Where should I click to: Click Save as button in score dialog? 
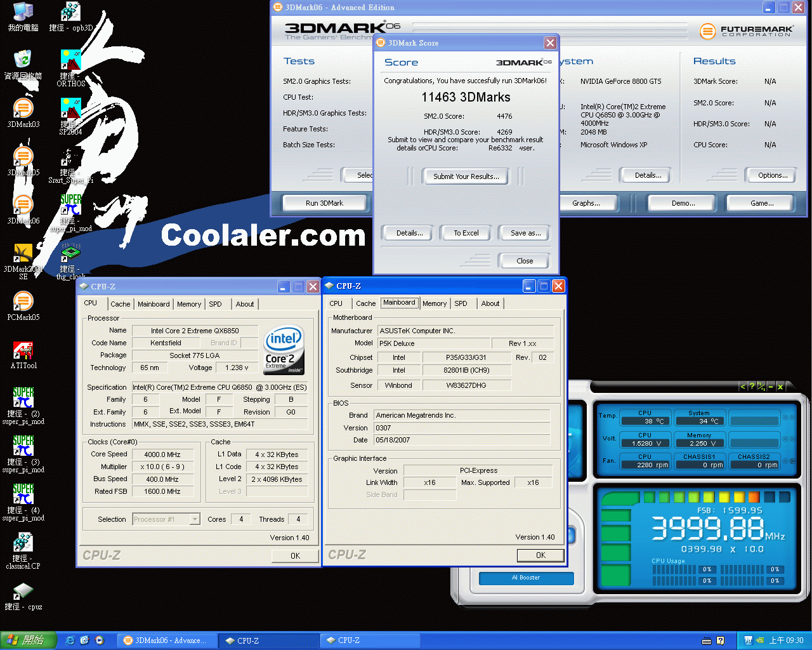(x=525, y=233)
